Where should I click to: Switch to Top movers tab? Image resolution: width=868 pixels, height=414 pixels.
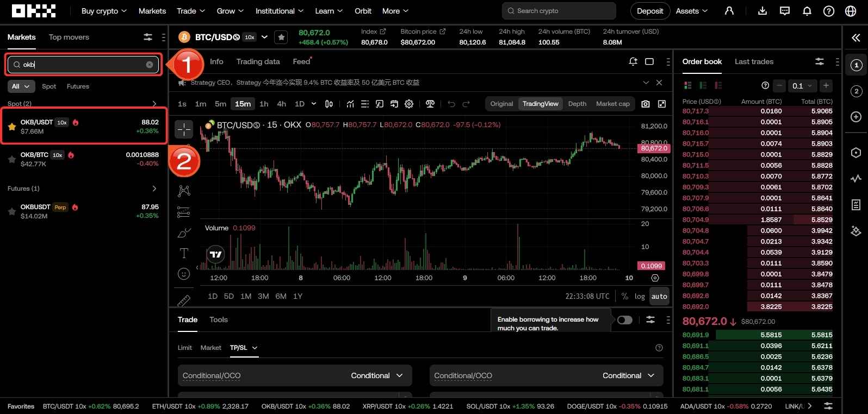(69, 37)
